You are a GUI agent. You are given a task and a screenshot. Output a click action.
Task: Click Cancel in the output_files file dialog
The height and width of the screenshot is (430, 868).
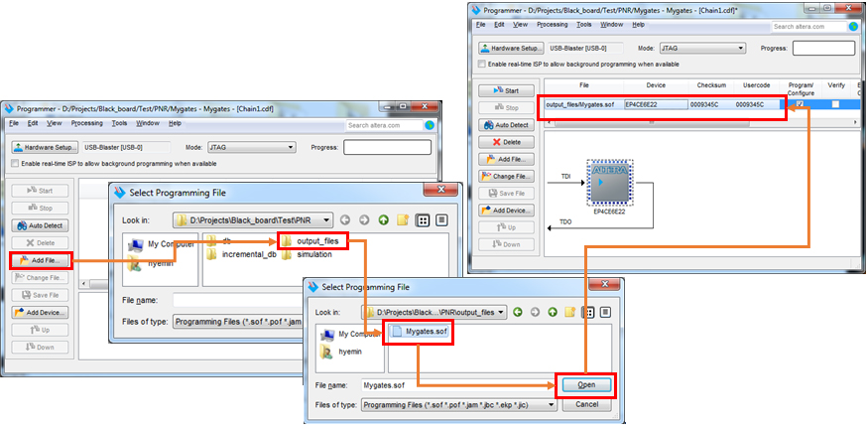point(586,404)
